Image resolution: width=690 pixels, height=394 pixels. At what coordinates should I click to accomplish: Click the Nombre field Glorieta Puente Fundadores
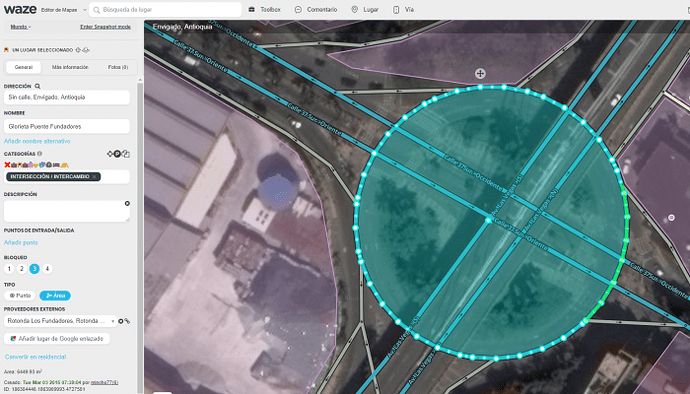(67, 126)
